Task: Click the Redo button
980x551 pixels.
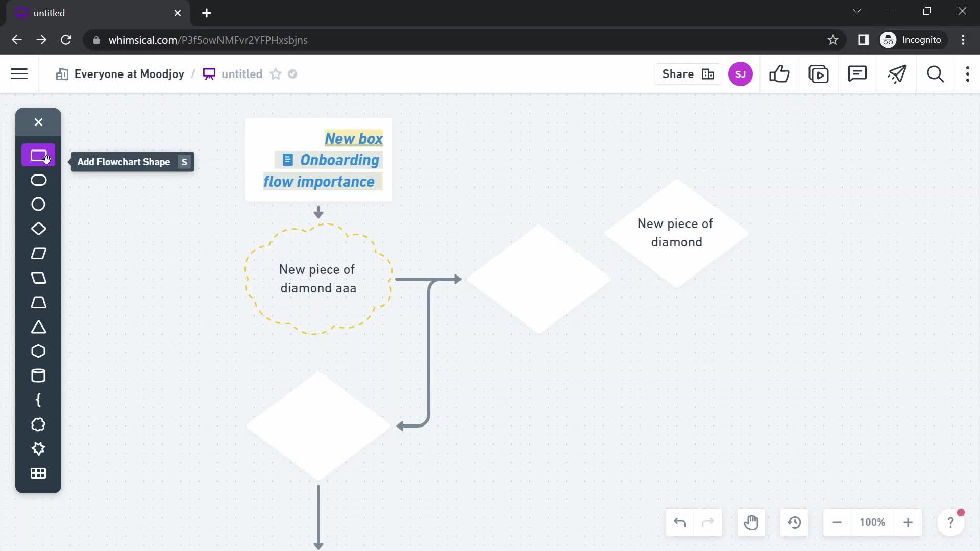Action: coord(708,523)
